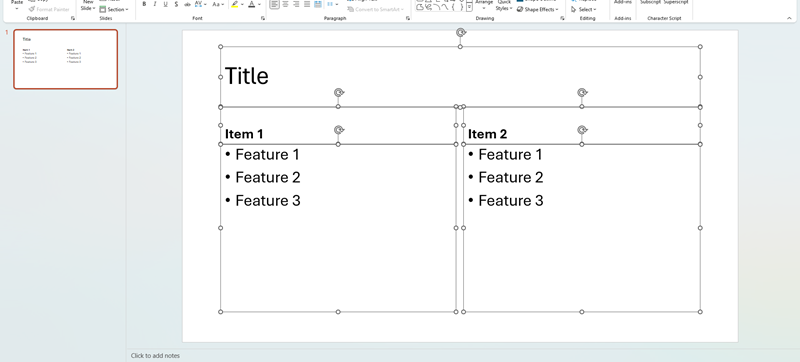The height and width of the screenshot is (362, 800).
Task: Open highlight color dropdown arrow
Action: tap(242, 4)
